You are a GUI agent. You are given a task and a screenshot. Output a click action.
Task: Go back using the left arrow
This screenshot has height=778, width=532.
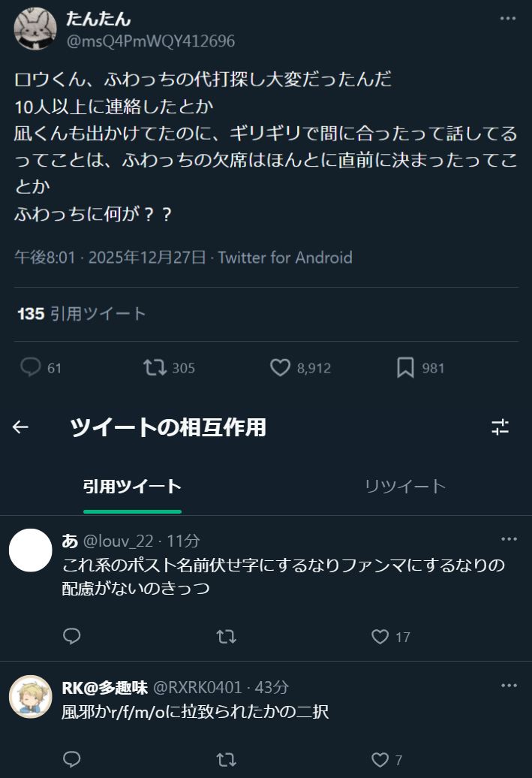(x=20, y=427)
